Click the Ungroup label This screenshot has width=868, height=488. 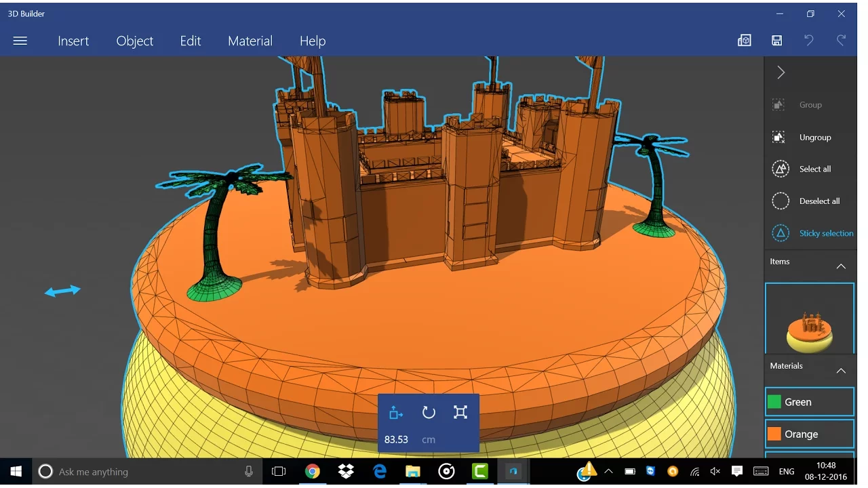tap(815, 138)
